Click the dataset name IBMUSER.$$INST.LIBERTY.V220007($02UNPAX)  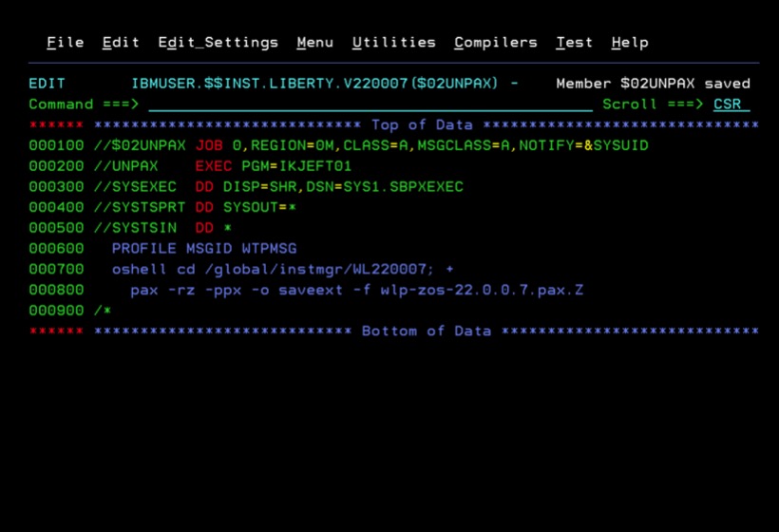point(314,84)
